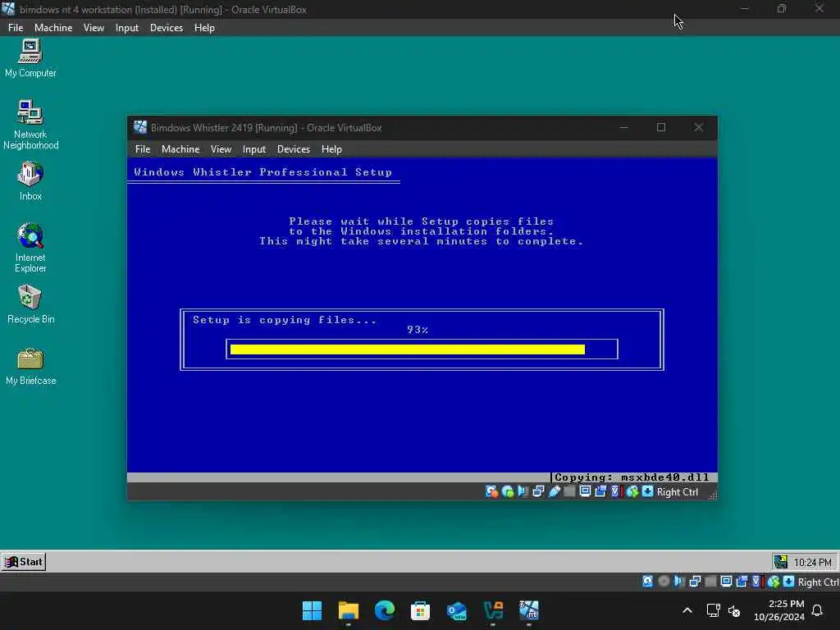Open Input menu in Whistler VM window
Image resolution: width=840 pixels, height=630 pixels.
coord(254,149)
